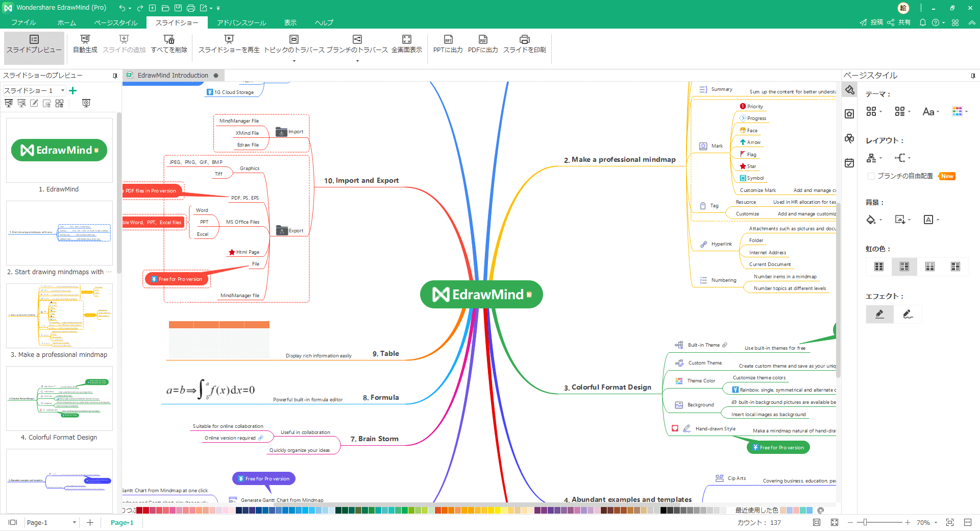980x531 pixels.
Task: Click the 投稿 post button
Action: pos(871,22)
